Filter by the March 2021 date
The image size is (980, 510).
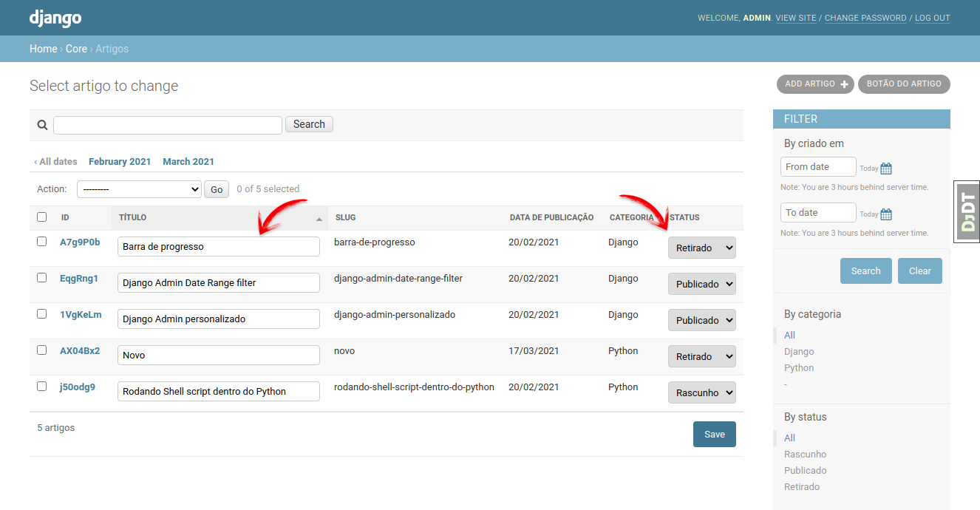pyautogui.click(x=188, y=162)
